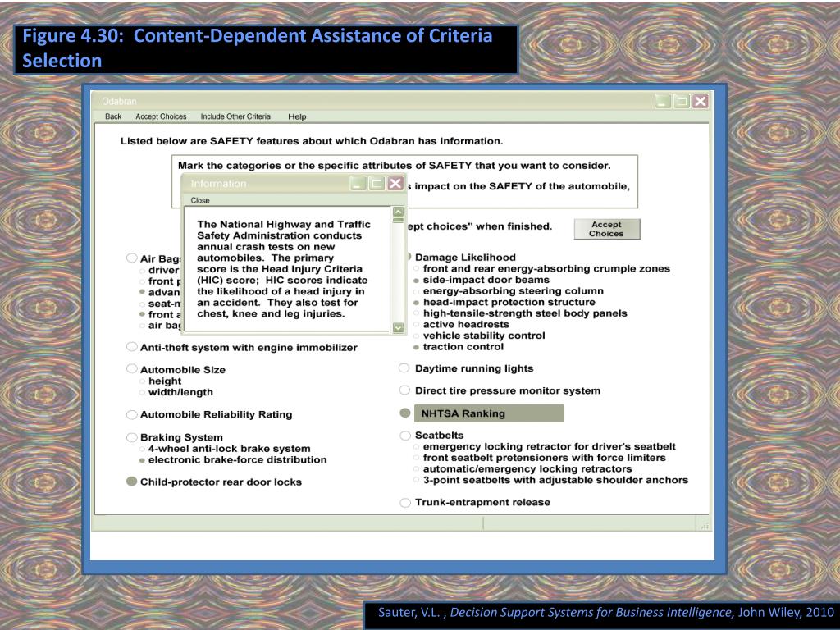Select the Automobile Size category
The width and height of the screenshot is (840, 630).
coord(132,368)
